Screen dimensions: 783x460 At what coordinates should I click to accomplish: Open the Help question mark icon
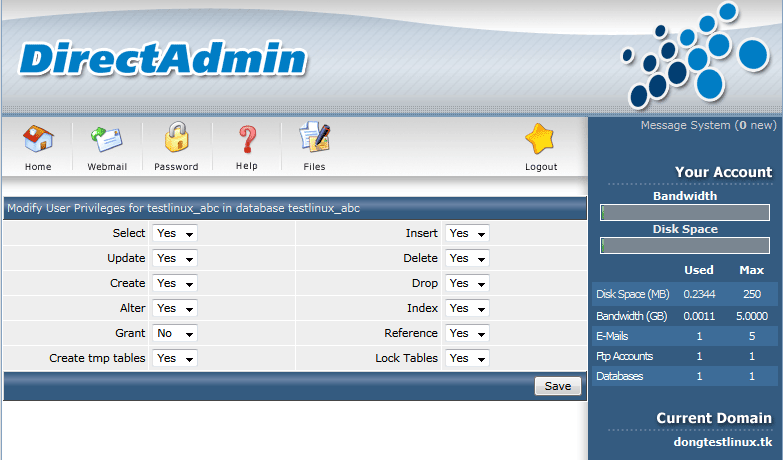[x=247, y=138]
